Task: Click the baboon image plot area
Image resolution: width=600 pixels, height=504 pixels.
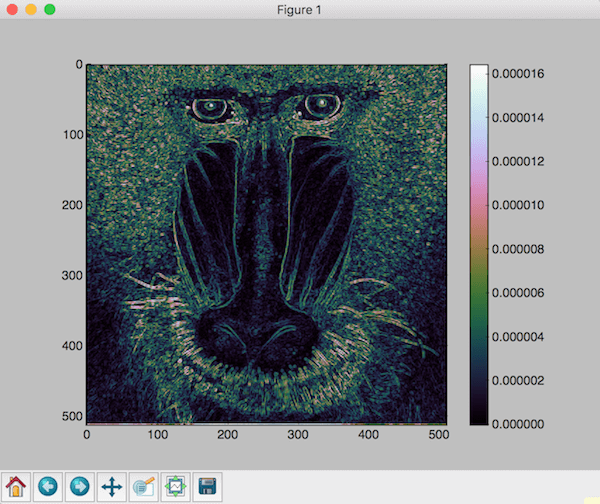Action: point(266,245)
